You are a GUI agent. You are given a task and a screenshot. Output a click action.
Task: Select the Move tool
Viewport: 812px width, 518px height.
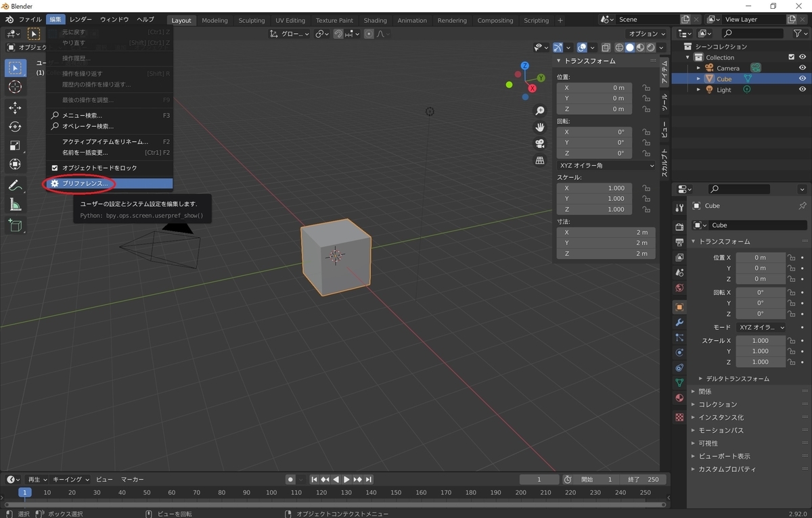click(x=15, y=108)
